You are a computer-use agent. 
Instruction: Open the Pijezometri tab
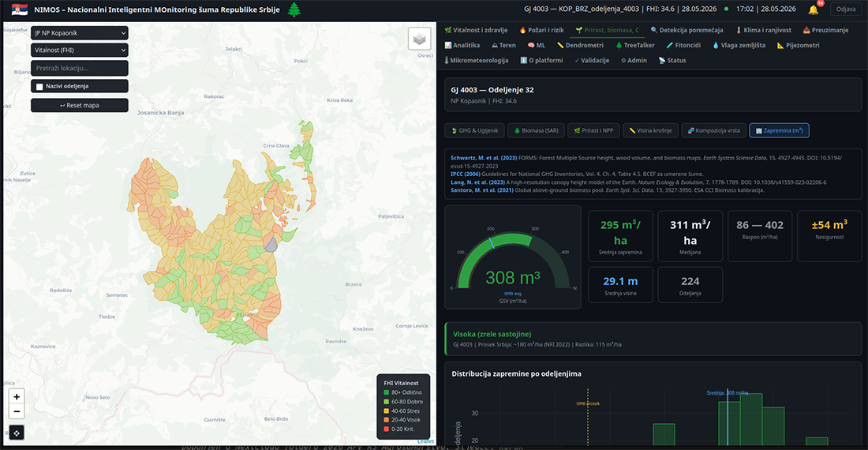[798, 45]
